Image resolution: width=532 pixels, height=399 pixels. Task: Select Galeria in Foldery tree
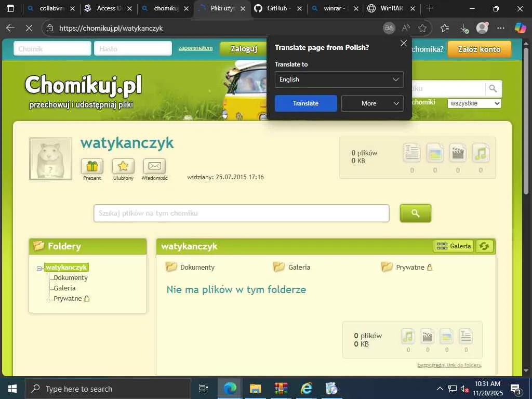tap(64, 288)
